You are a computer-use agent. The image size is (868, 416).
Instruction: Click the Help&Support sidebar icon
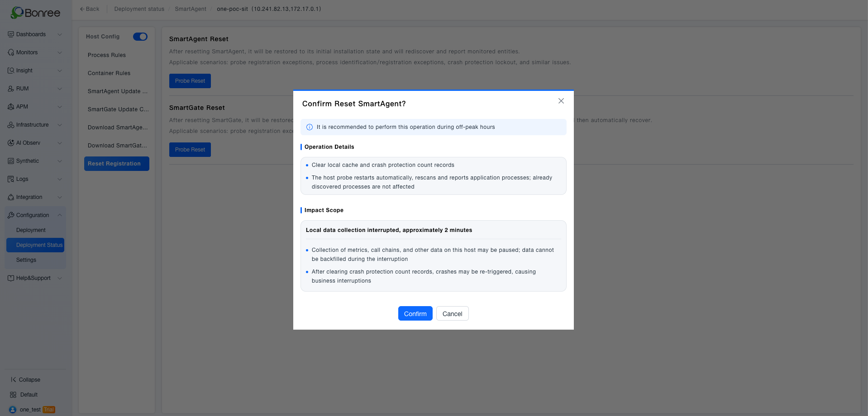11,278
